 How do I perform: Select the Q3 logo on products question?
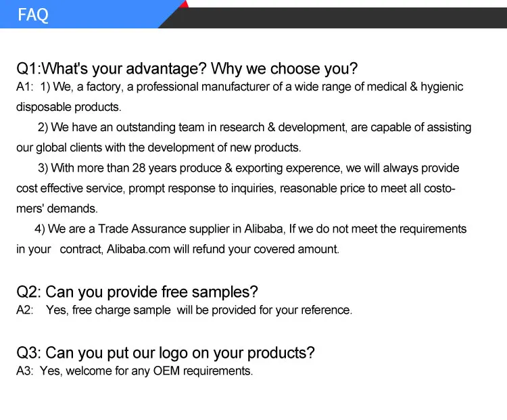[x=166, y=352]
